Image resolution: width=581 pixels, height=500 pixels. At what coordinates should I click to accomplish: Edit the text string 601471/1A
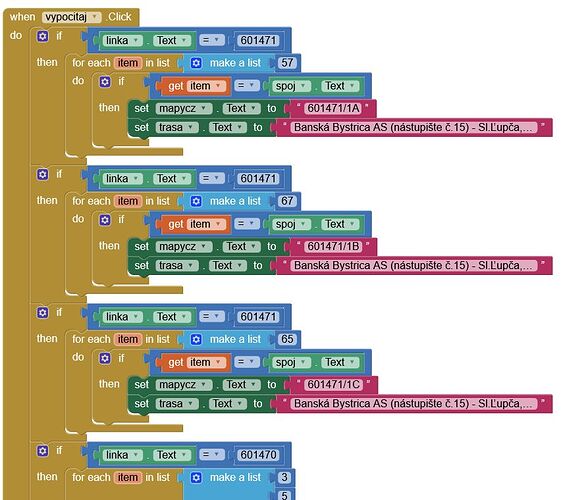333,108
